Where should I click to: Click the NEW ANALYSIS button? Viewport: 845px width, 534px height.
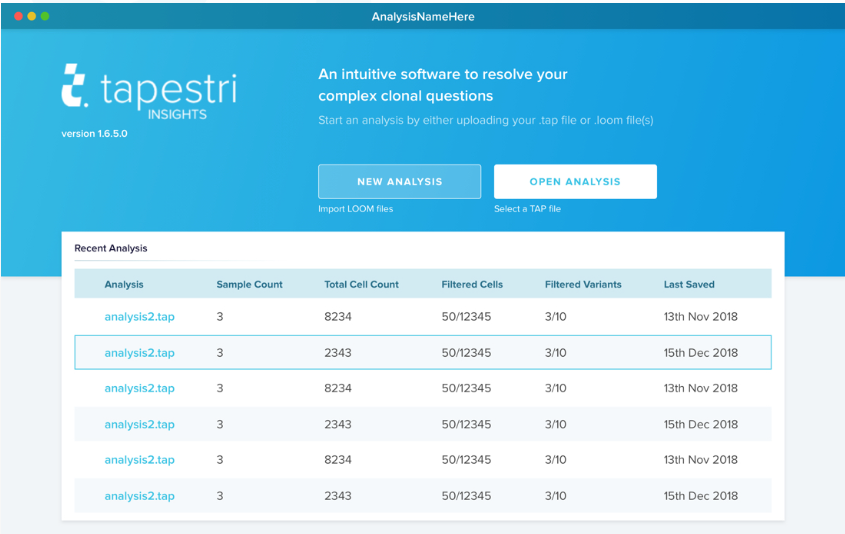[399, 182]
